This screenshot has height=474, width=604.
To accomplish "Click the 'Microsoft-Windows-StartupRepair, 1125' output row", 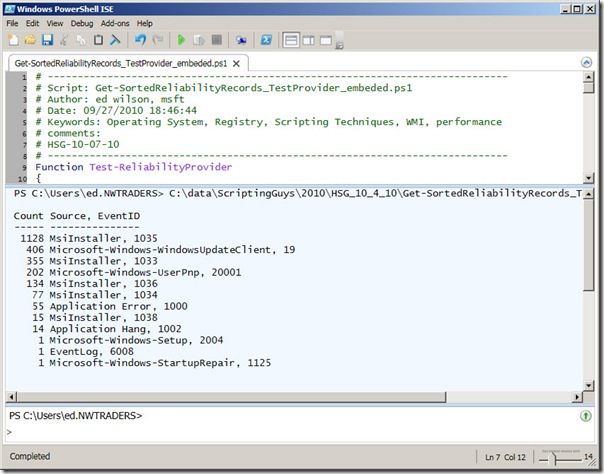I will click(154, 363).
